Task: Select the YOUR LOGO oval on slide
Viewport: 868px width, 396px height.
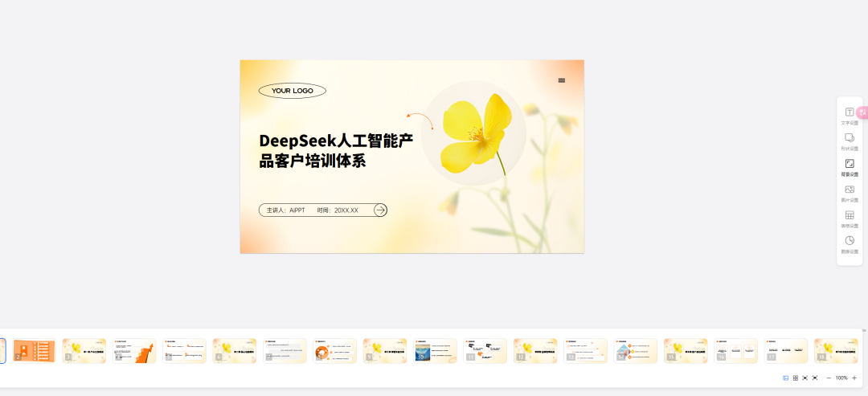Action: click(x=293, y=91)
